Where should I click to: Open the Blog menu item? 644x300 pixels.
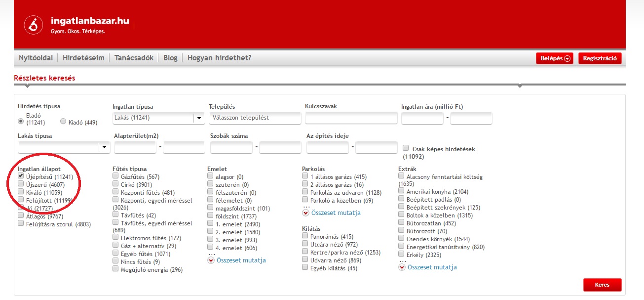(170, 58)
